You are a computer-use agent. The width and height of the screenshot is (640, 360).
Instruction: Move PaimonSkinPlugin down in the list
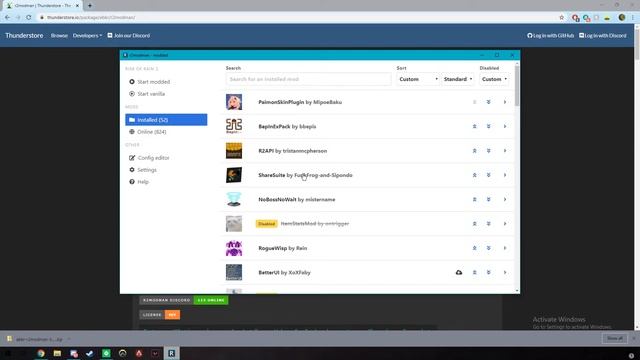[488, 102]
